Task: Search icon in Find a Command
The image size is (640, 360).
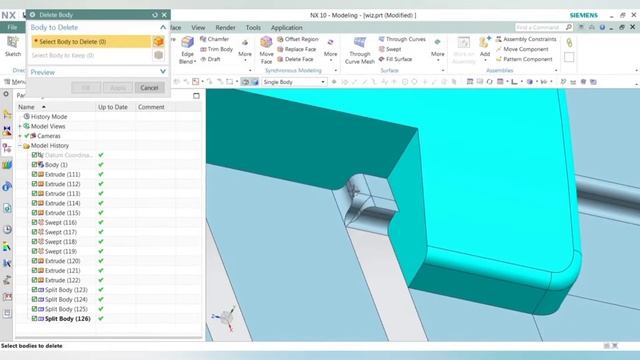Action: (569, 27)
